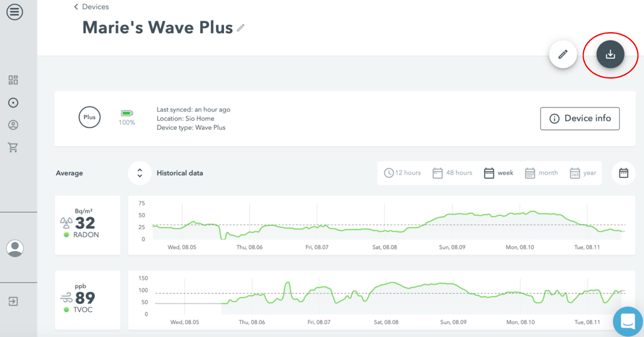Open the hamburger menu icon
The width and height of the screenshot is (644, 337).
tap(14, 12)
